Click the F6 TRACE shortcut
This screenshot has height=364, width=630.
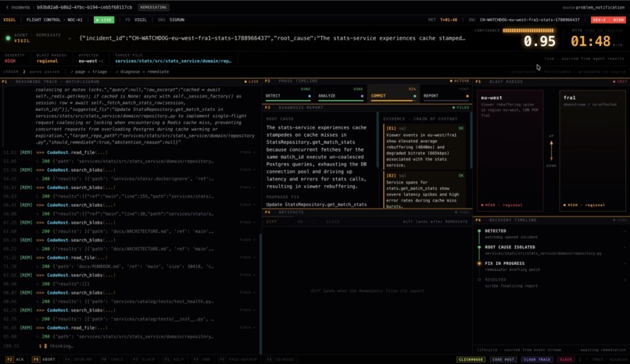(112, 359)
